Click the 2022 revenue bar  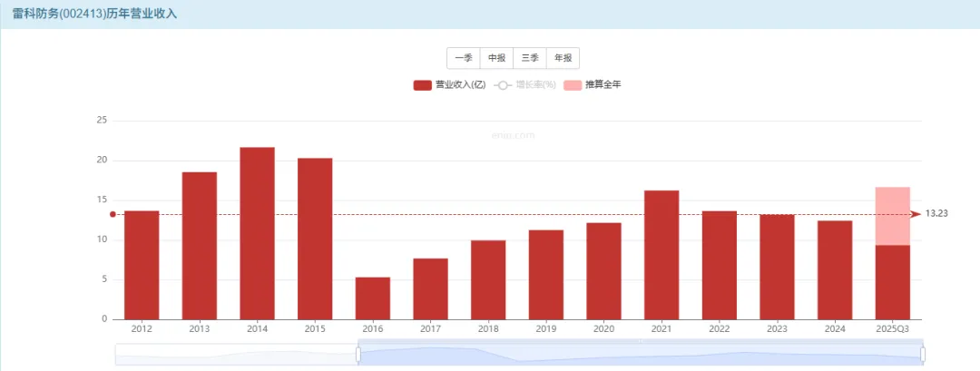pos(720,266)
